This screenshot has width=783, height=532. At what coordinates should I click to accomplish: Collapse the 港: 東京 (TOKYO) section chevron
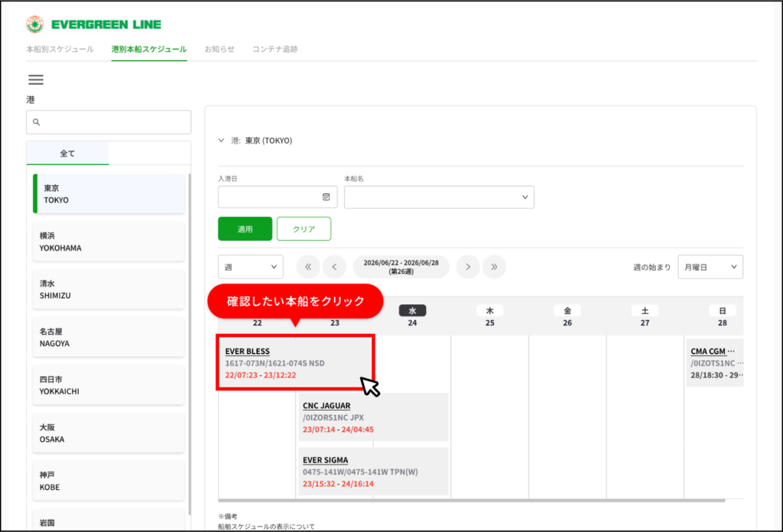pyautogui.click(x=221, y=140)
